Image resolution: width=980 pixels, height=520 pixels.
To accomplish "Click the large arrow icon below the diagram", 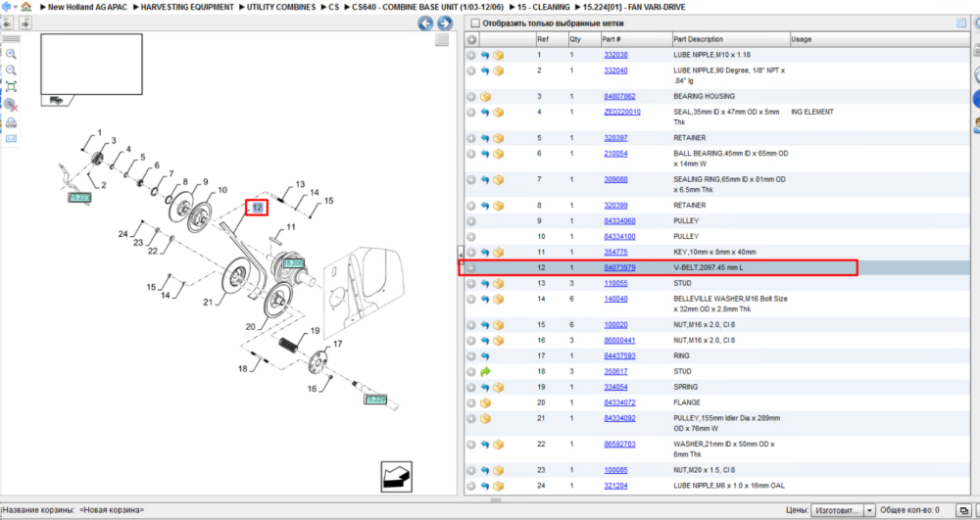I will (x=396, y=477).
